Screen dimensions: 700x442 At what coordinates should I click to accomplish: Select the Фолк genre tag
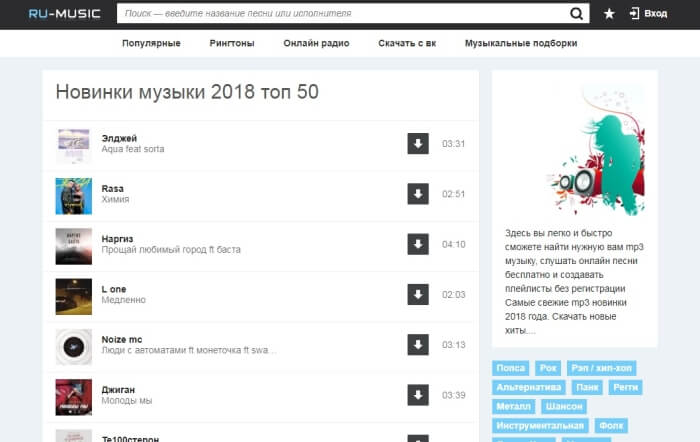point(611,425)
